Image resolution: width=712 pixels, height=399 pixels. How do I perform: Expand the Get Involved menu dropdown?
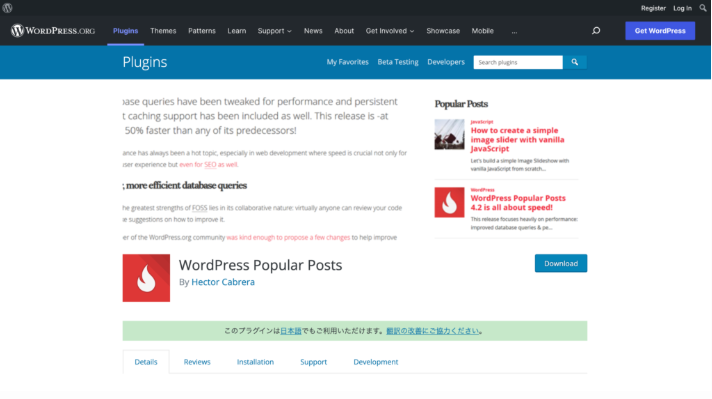[x=390, y=31]
